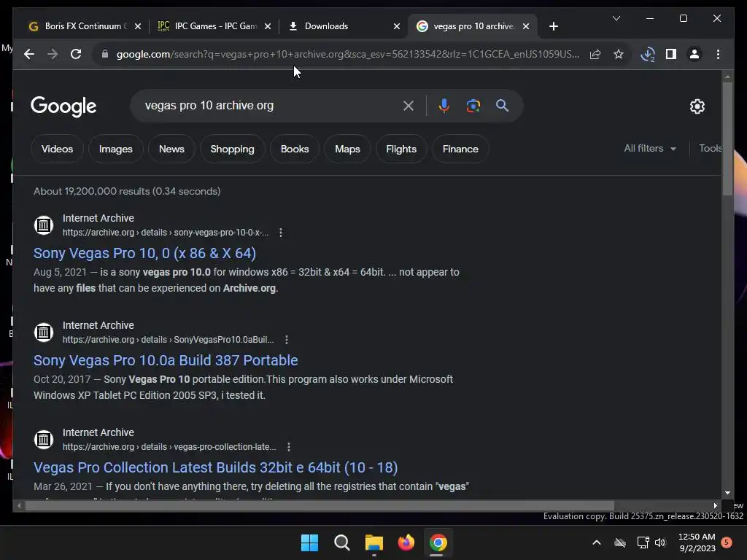Open the Chrome profile avatar
The width and height of the screenshot is (747, 560).
(x=694, y=54)
